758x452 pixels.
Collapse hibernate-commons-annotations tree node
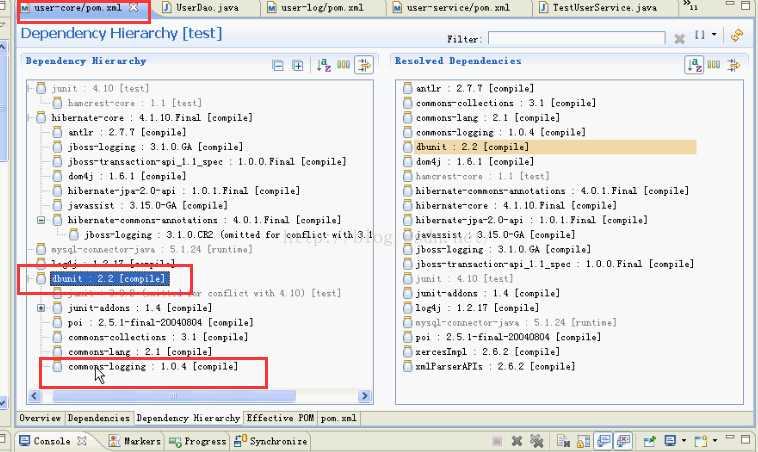pyautogui.click(x=41, y=220)
